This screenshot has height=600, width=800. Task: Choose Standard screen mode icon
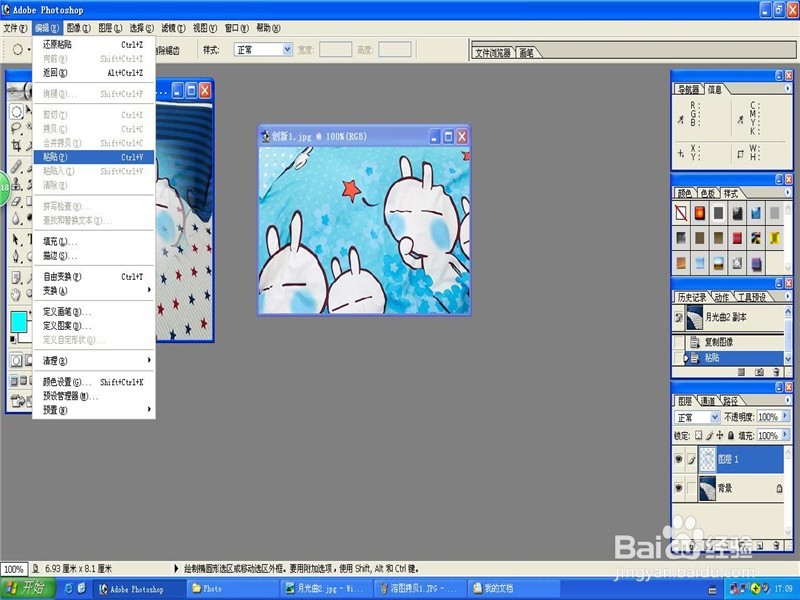coord(14,381)
